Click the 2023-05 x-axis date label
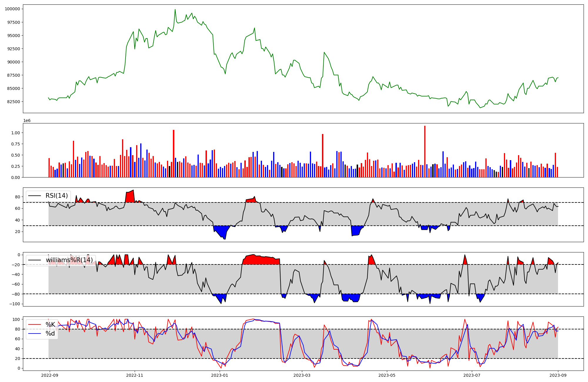 pos(387,375)
